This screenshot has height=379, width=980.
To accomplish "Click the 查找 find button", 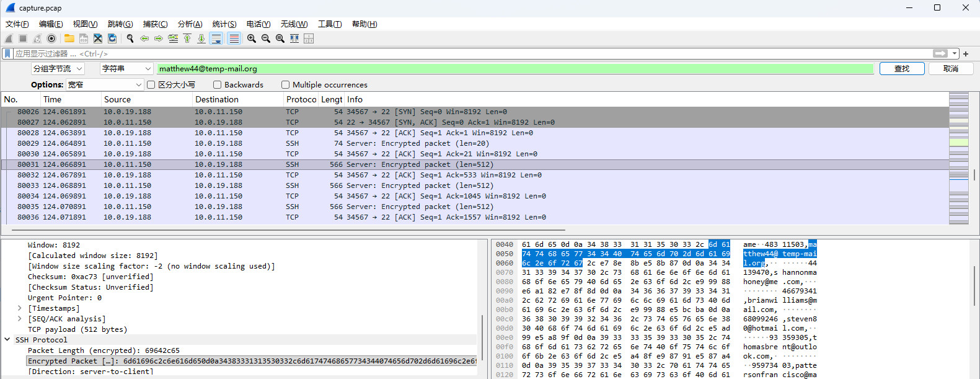I will (x=901, y=69).
